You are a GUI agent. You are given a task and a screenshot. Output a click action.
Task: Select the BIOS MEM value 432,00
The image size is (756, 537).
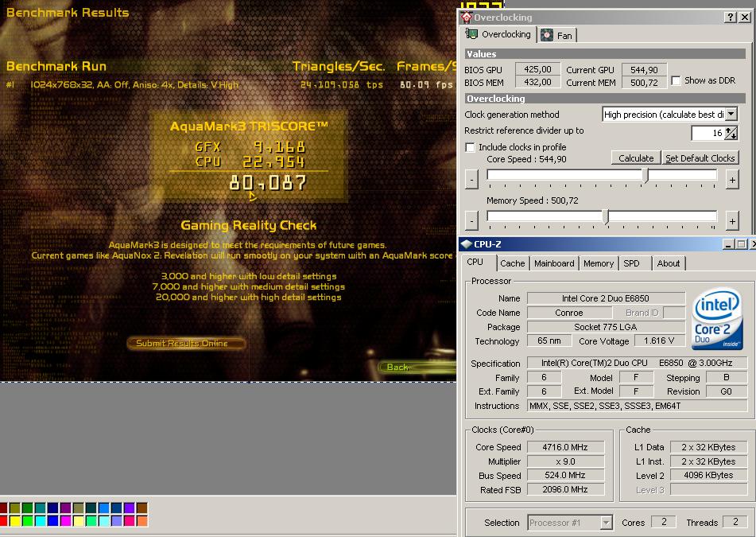537,82
